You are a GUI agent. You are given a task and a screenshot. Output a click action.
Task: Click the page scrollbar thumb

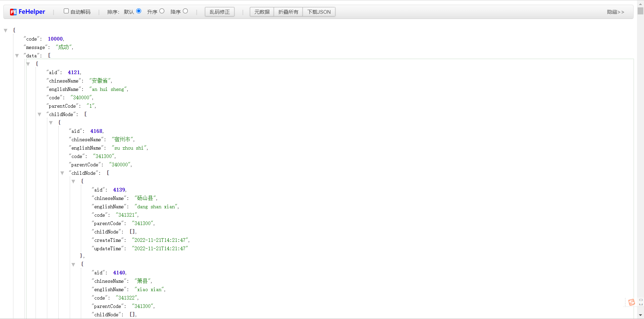tap(641, 10)
